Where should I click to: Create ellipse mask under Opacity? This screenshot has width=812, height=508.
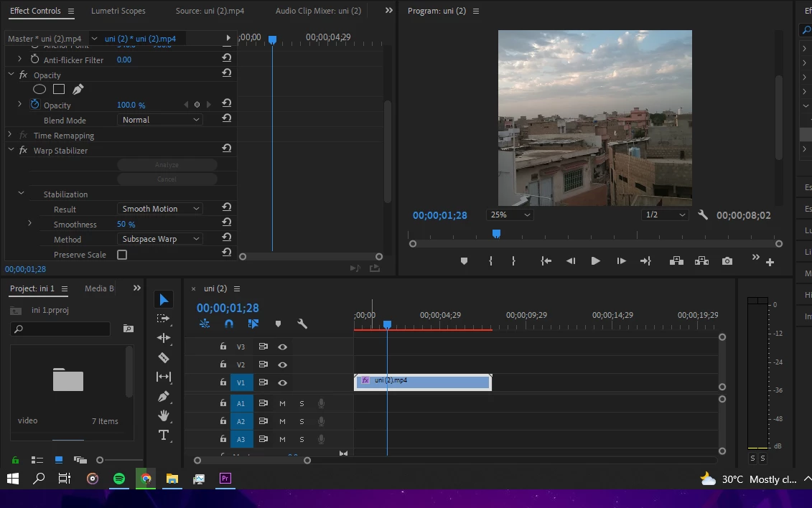[x=39, y=90]
